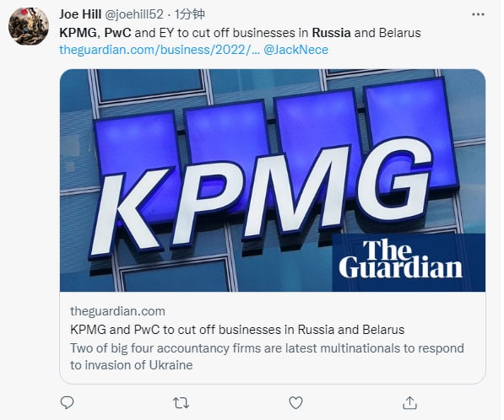Image resolution: width=504 pixels, height=420 pixels.
Task: Open card headline about KPMG and PwC
Action: click(x=237, y=330)
